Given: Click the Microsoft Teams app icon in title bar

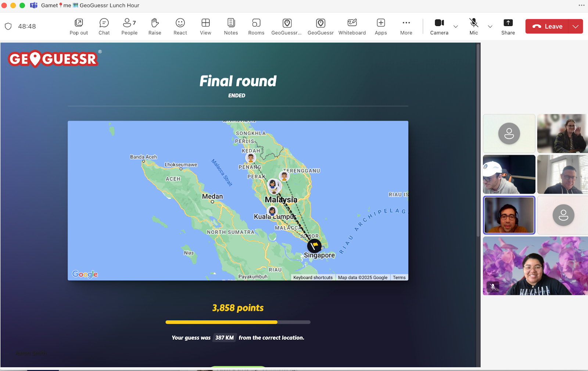Looking at the screenshot, I should click(34, 5).
